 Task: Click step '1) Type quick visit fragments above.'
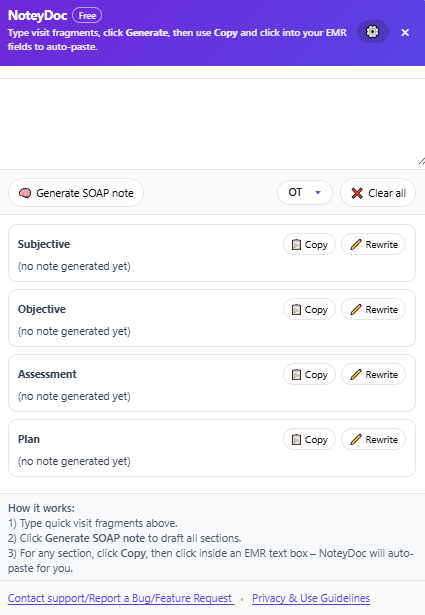pyautogui.click(x=93, y=523)
